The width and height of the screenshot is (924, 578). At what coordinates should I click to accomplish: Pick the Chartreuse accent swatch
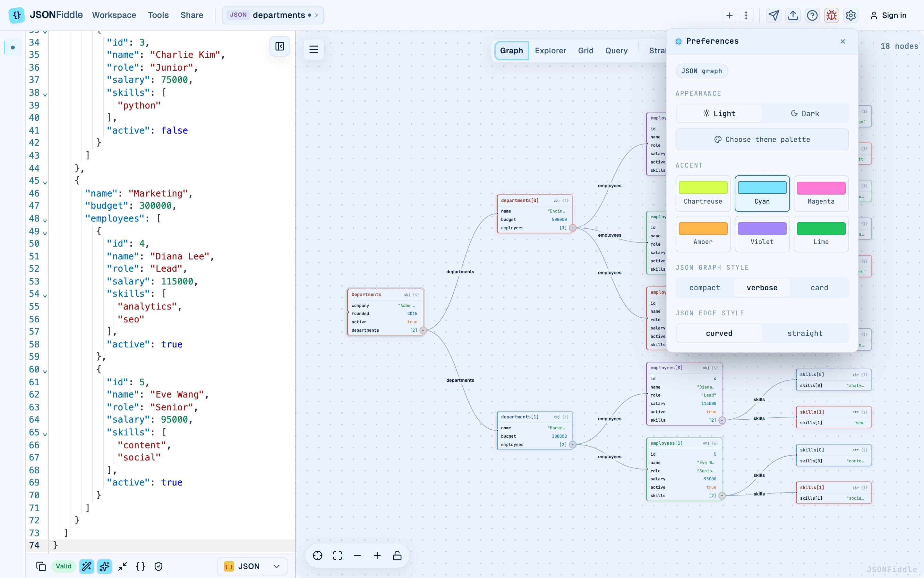(x=703, y=193)
